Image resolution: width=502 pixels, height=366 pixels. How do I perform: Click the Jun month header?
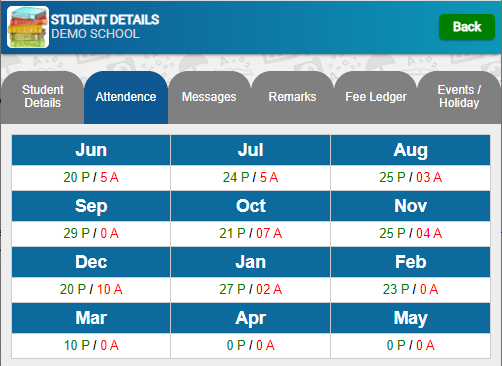[x=91, y=150]
